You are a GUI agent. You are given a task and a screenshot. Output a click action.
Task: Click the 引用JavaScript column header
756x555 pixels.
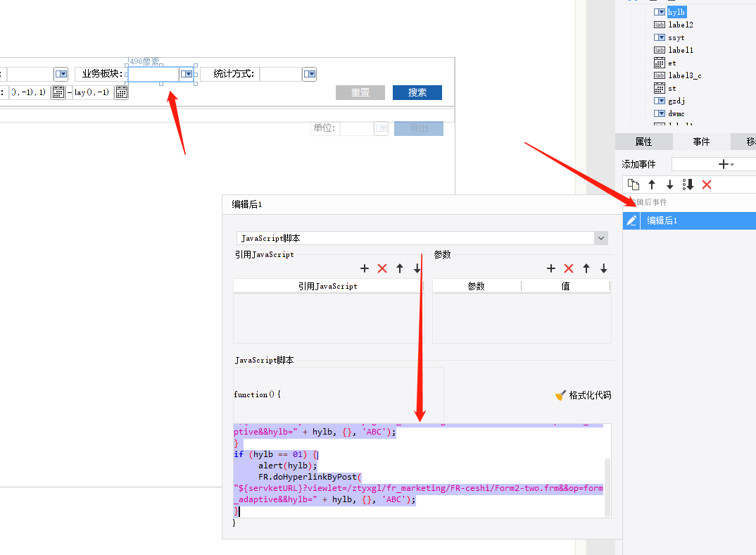[328, 286]
